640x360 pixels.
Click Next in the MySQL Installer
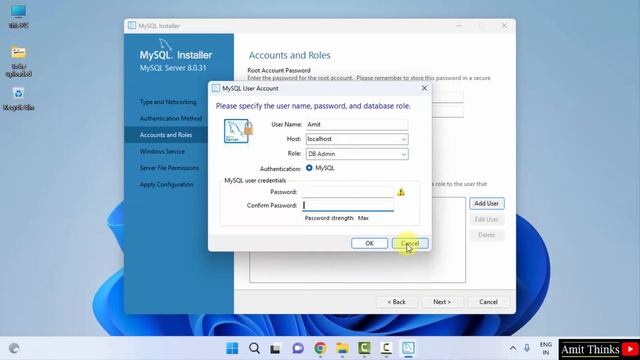(442, 302)
